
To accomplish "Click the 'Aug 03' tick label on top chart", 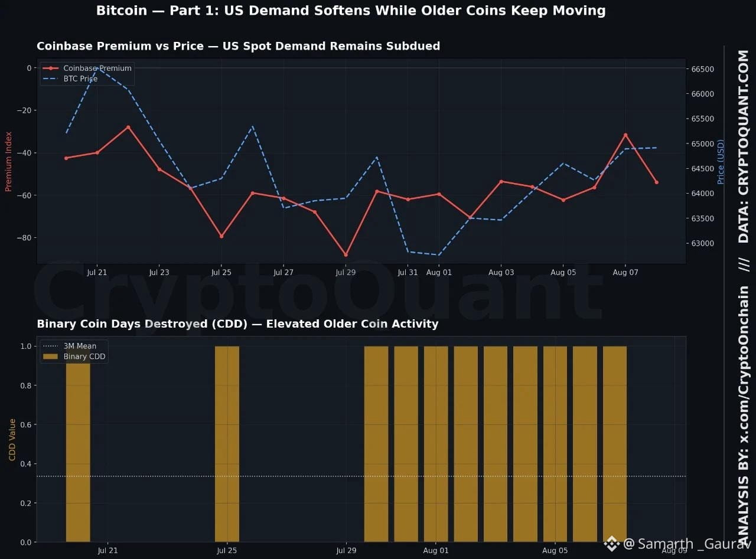I will pyautogui.click(x=501, y=272).
